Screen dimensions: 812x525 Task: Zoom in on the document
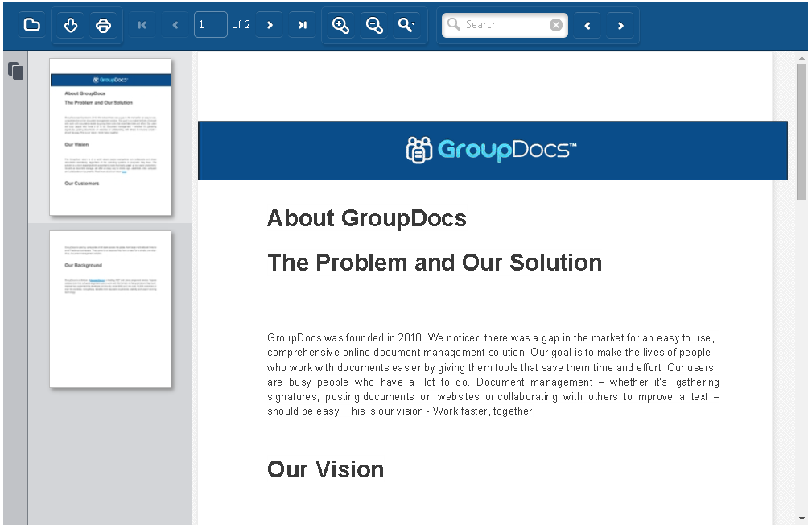[x=340, y=25]
